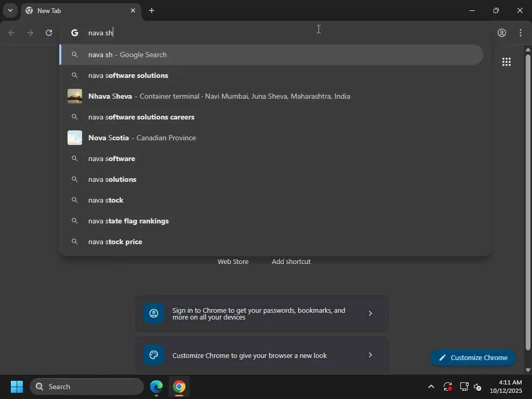Click the scrollbar up arrow
The image size is (532, 399).
pos(528,49)
